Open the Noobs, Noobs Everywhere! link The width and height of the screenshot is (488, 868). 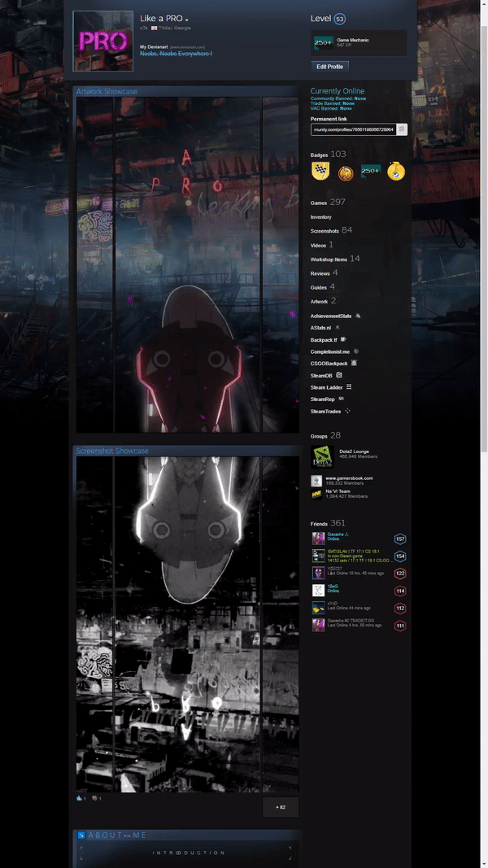(x=176, y=54)
